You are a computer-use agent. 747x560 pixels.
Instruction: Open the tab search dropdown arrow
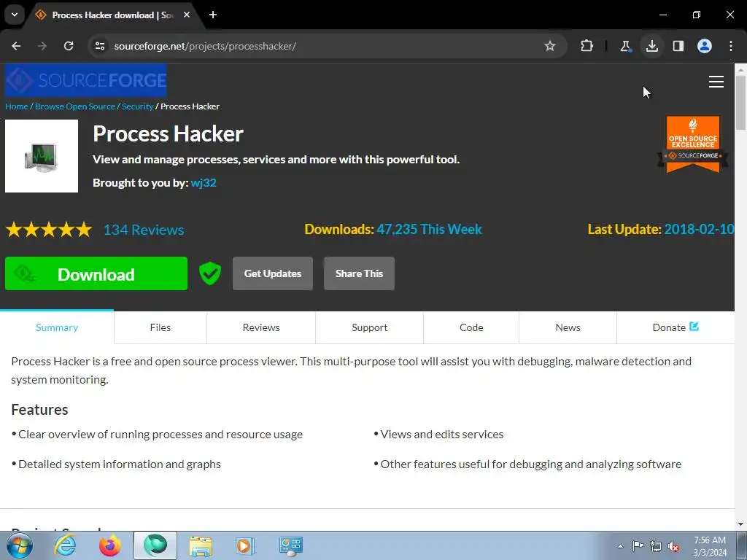click(x=15, y=15)
